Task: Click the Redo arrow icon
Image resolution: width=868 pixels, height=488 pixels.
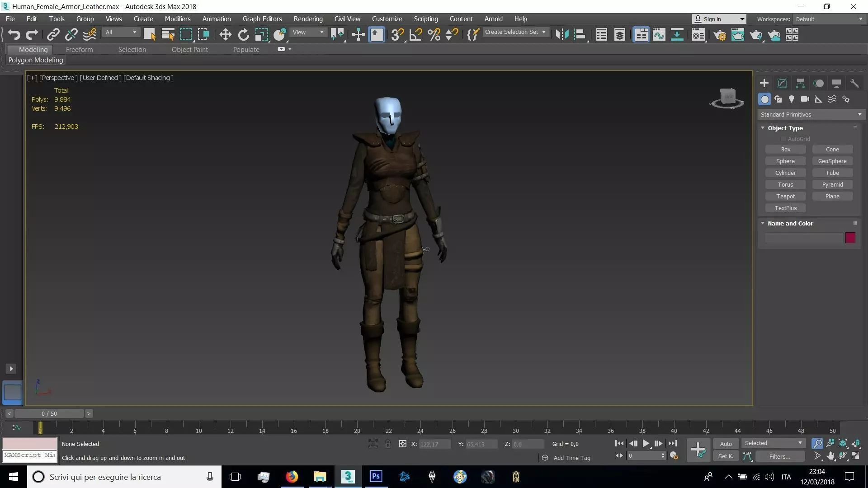Action: 32,34
